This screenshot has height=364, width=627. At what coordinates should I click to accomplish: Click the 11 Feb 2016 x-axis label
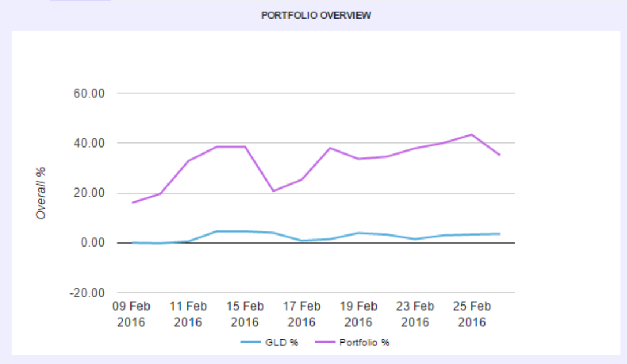tap(188, 314)
